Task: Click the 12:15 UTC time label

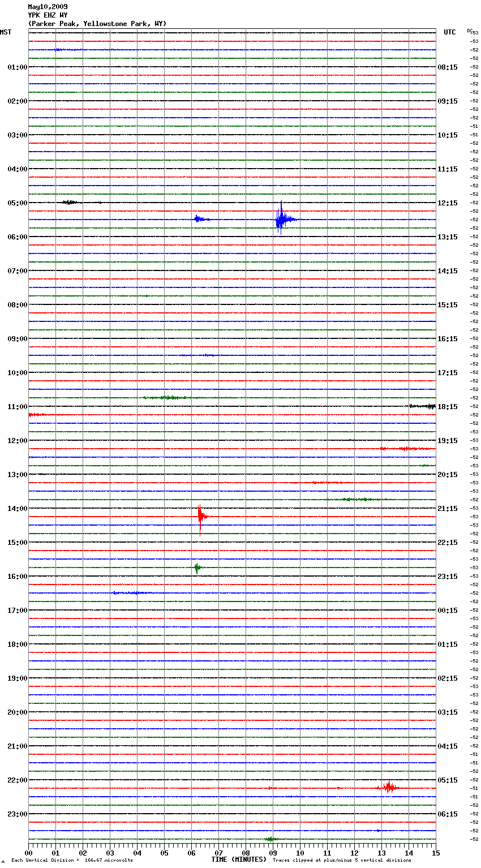Action: click(x=448, y=203)
